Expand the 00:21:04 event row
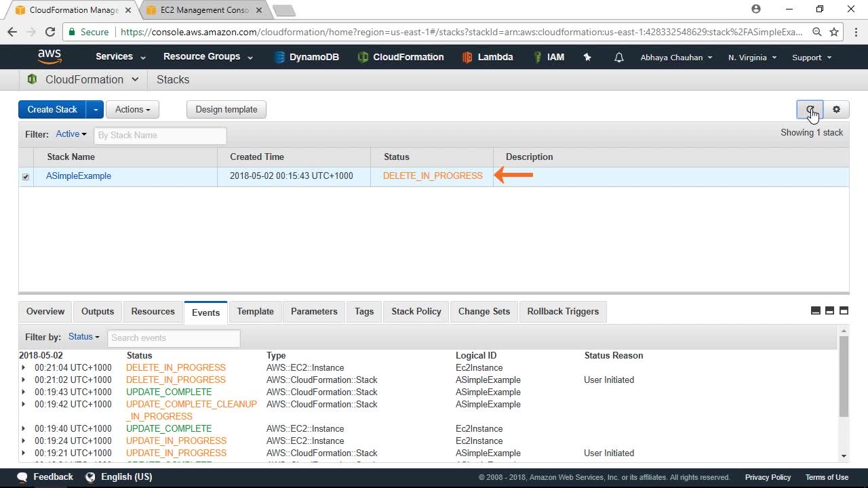Screen dimensions: 868x488 click(23, 367)
